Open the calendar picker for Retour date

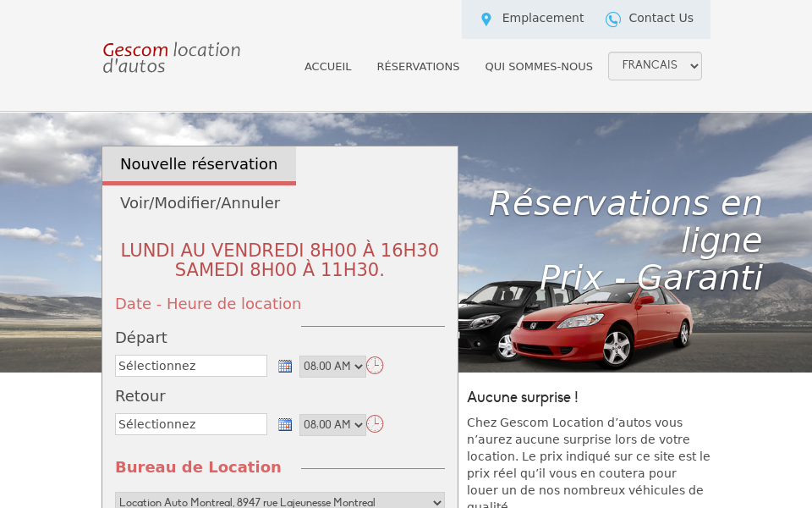coord(284,423)
